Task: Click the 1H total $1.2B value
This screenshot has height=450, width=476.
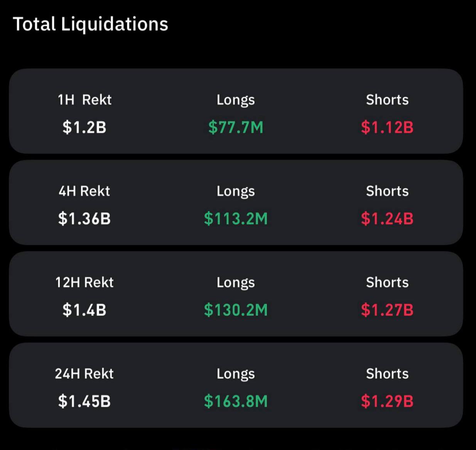Action: tap(84, 127)
